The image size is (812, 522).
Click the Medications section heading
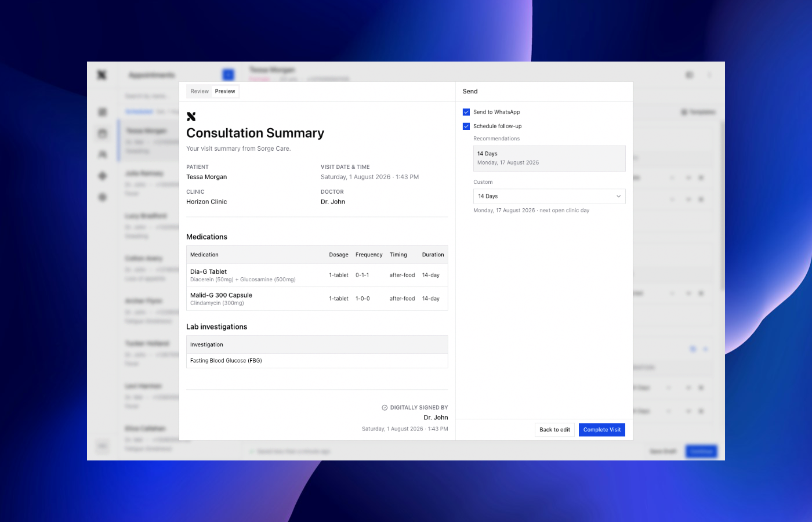[206, 237]
